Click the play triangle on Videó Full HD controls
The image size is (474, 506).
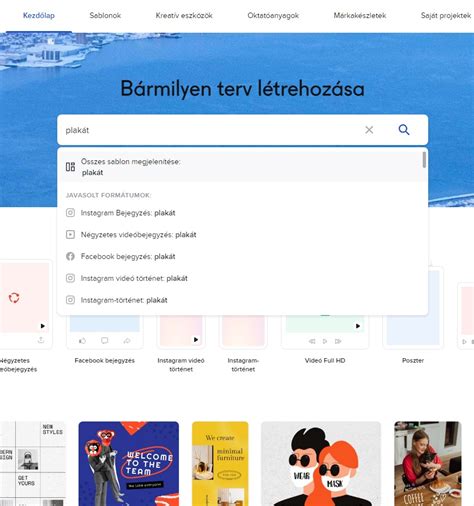(325, 341)
